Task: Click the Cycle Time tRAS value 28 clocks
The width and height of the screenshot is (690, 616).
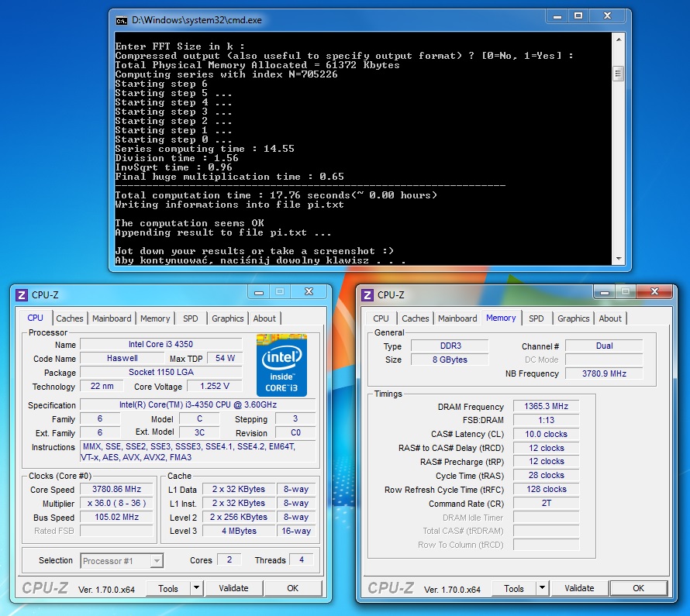Action: tap(546, 475)
